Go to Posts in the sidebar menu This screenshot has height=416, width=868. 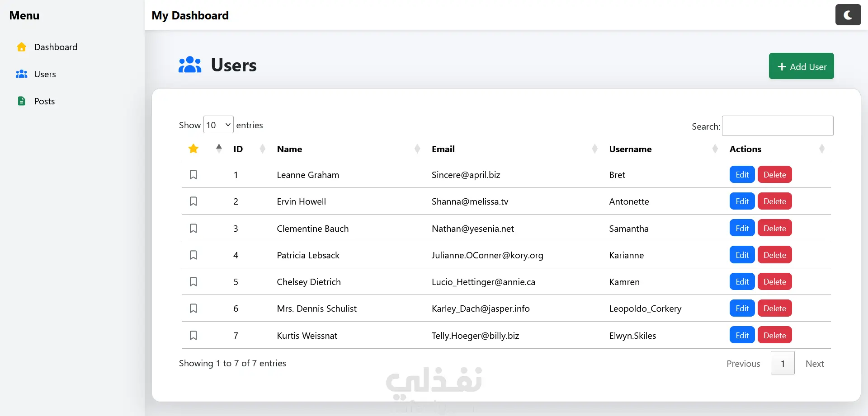(44, 101)
